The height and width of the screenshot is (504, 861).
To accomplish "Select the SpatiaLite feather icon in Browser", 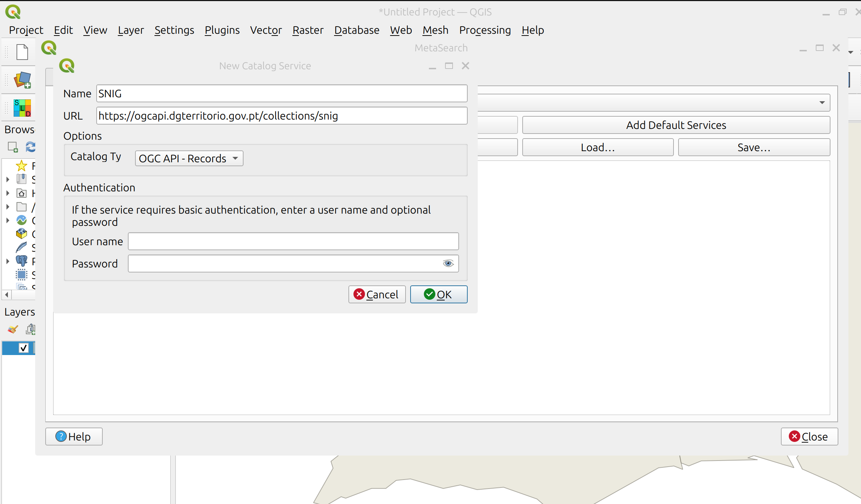I will point(22,247).
